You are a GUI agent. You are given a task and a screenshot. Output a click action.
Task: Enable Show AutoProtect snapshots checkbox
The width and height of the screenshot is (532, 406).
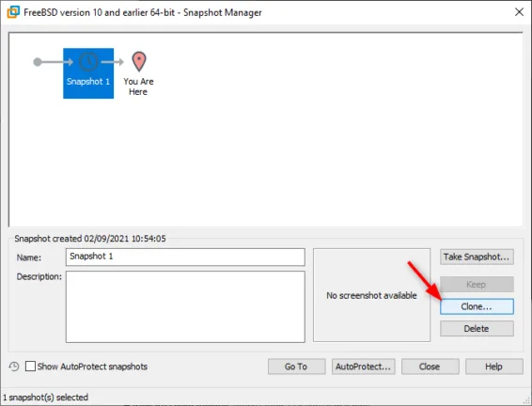pos(30,366)
